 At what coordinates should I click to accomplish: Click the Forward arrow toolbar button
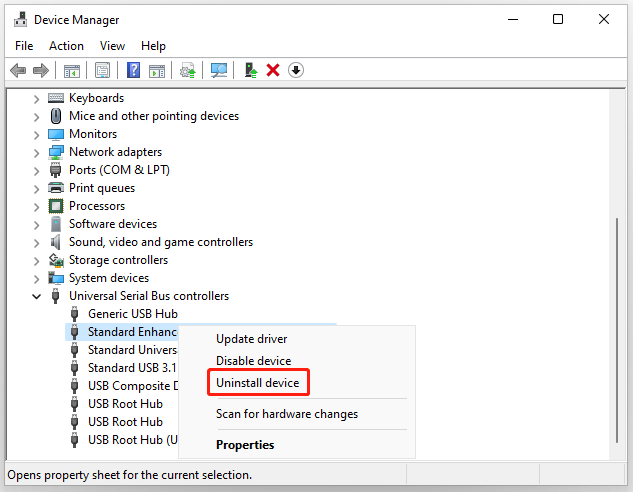[x=41, y=70]
